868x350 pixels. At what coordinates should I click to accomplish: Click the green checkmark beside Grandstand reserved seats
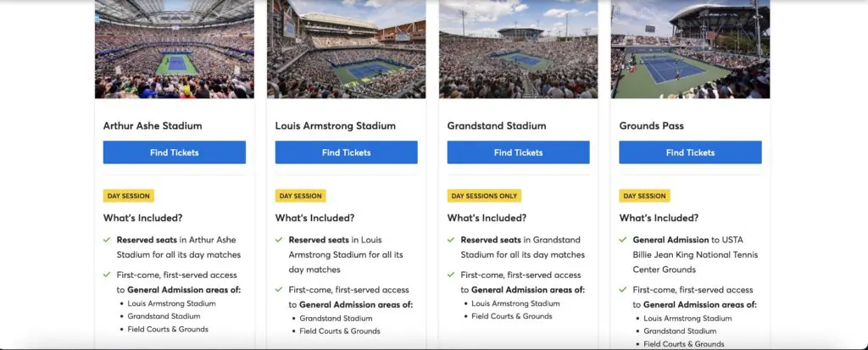coord(451,240)
